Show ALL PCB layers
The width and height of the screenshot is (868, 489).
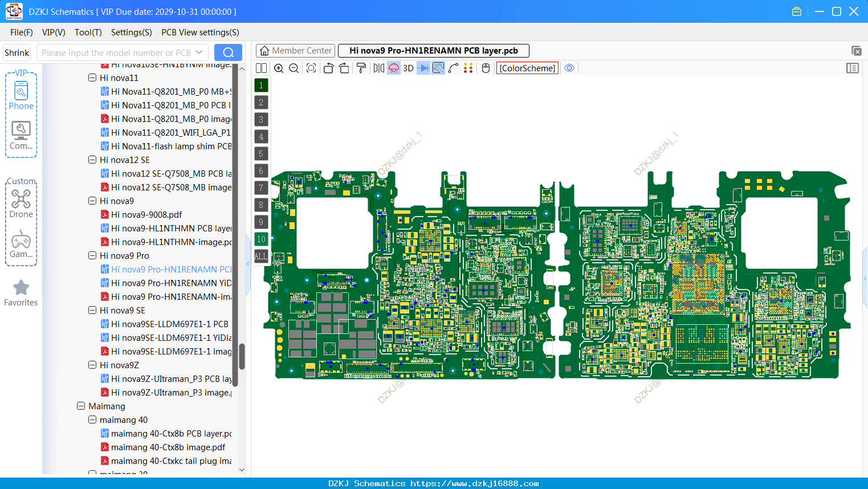pyautogui.click(x=261, y=256)
